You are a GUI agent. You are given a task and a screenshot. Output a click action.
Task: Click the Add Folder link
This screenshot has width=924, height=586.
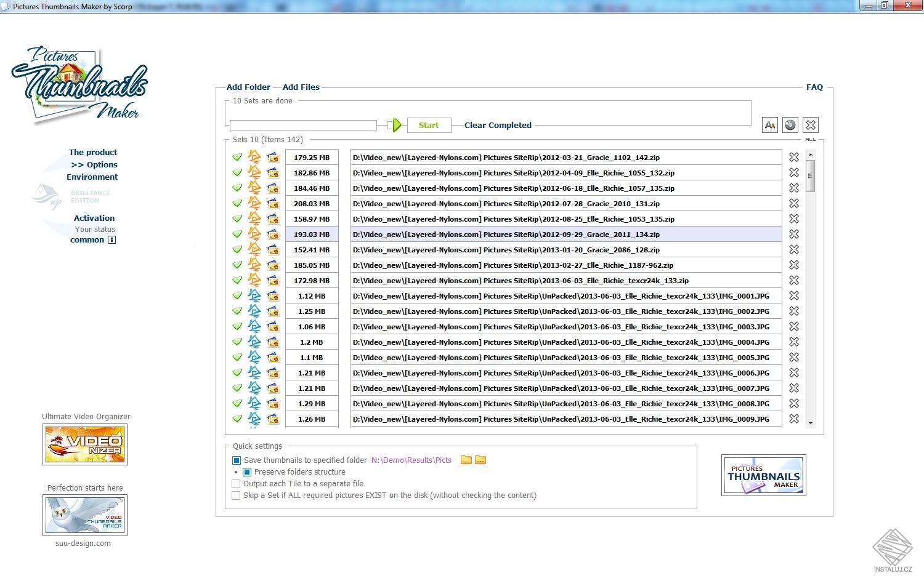click(248, 87)
